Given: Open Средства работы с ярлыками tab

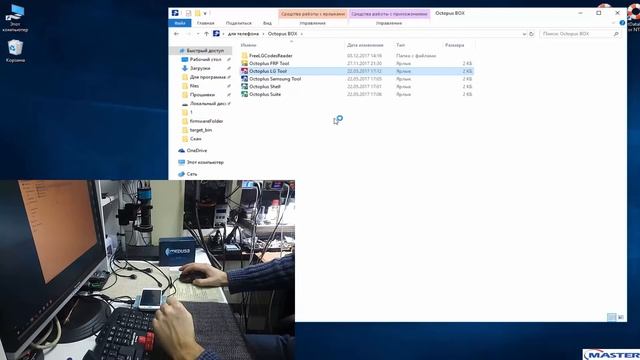Looking at the screenshot, I should tap(313, 14).
